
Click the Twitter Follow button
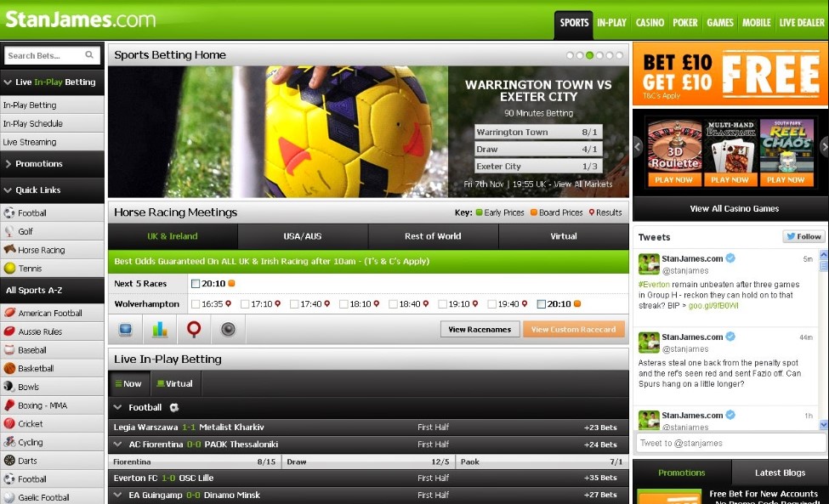(803, 236)
